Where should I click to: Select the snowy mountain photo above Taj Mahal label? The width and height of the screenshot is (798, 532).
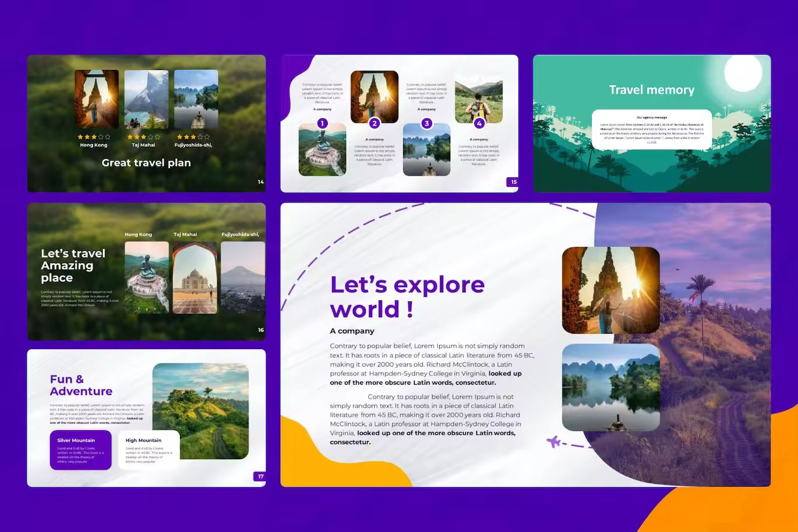146,99
